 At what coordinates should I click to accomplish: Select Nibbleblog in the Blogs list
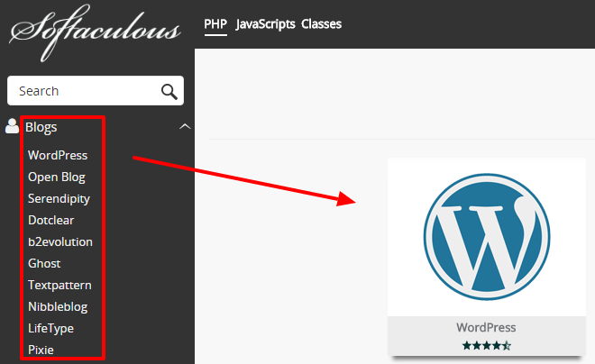coord(58,306)
